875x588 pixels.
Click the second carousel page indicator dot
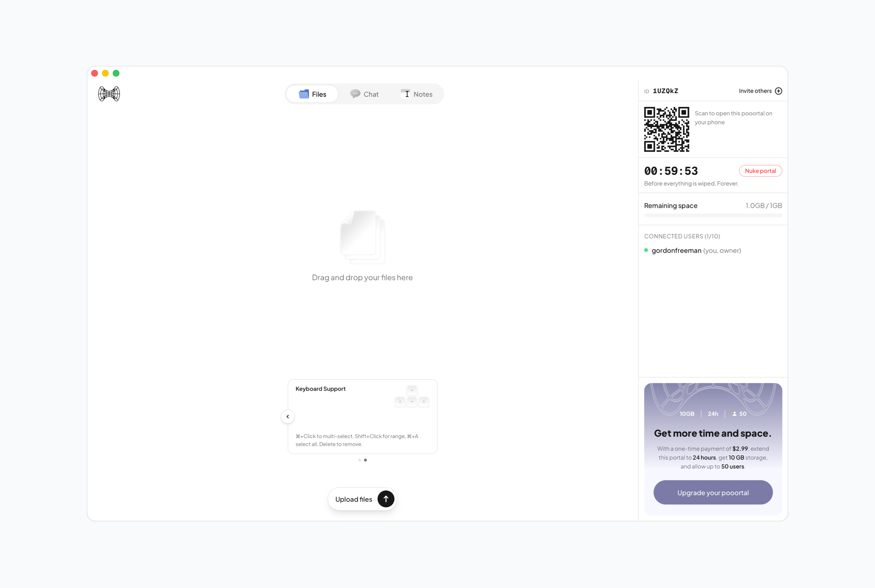click(x=366, y=460)
